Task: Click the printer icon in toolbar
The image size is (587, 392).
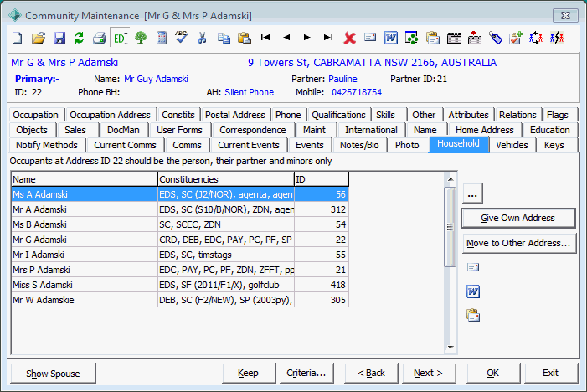Action: (99, 38)
